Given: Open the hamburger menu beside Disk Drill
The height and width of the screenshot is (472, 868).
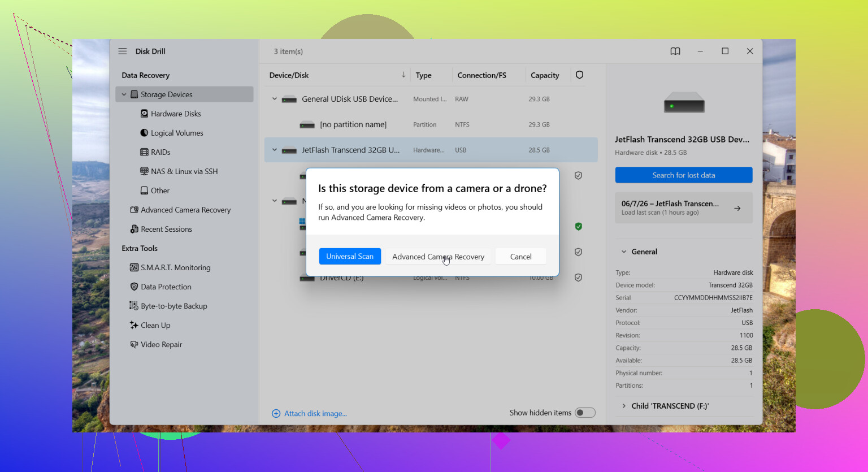Looking at the screenshot, I should [x=123, y=51].
